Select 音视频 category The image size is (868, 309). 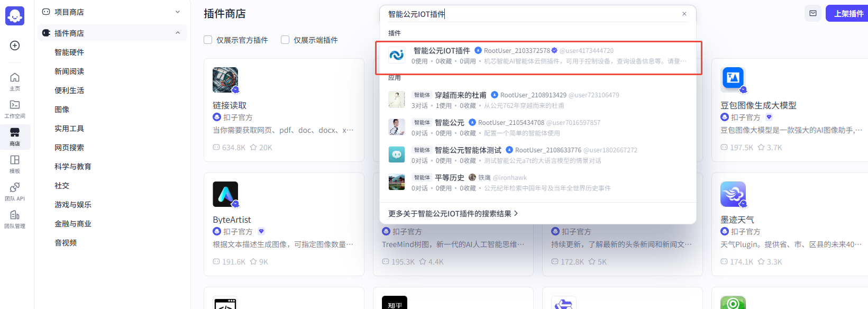coord(66,242)
